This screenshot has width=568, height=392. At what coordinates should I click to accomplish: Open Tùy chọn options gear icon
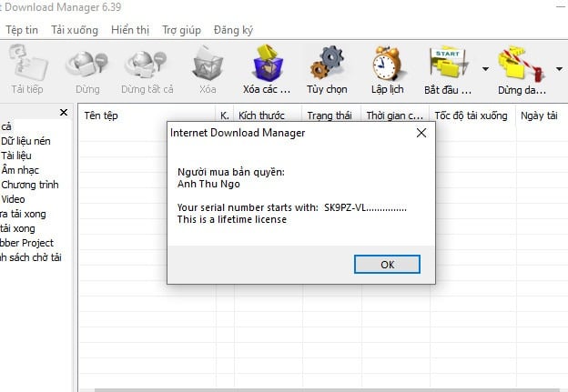pyautogui.click(x=327, y=62)
